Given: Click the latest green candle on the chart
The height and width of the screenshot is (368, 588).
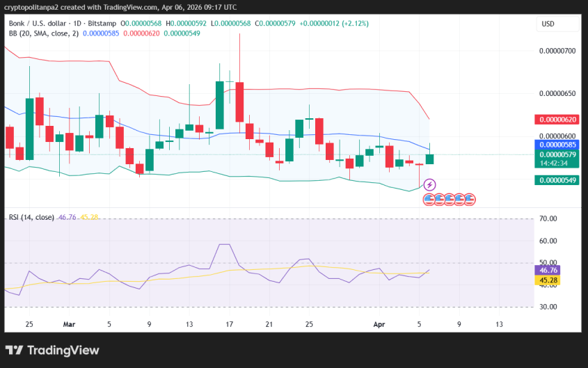Looking at the screenshot, I should (x=429, y=159).
